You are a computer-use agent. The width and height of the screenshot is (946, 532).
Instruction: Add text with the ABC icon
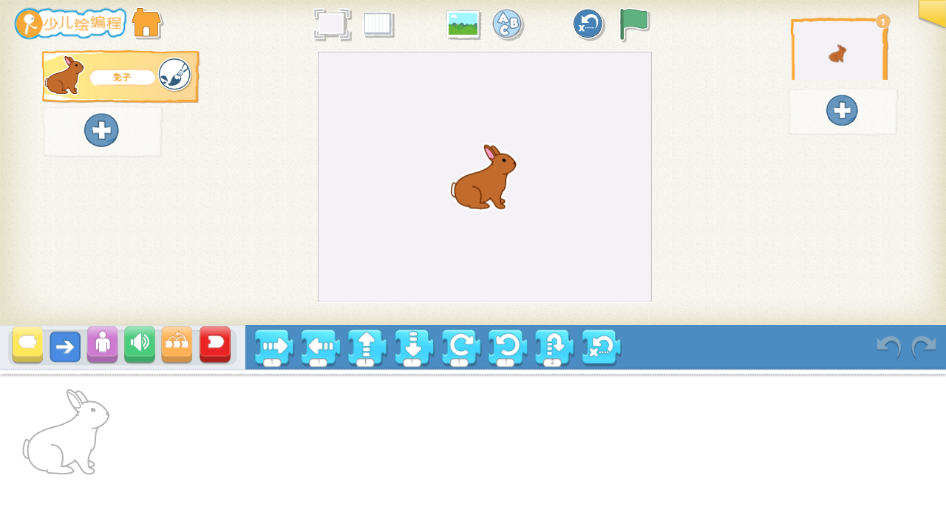click(508, 24)
